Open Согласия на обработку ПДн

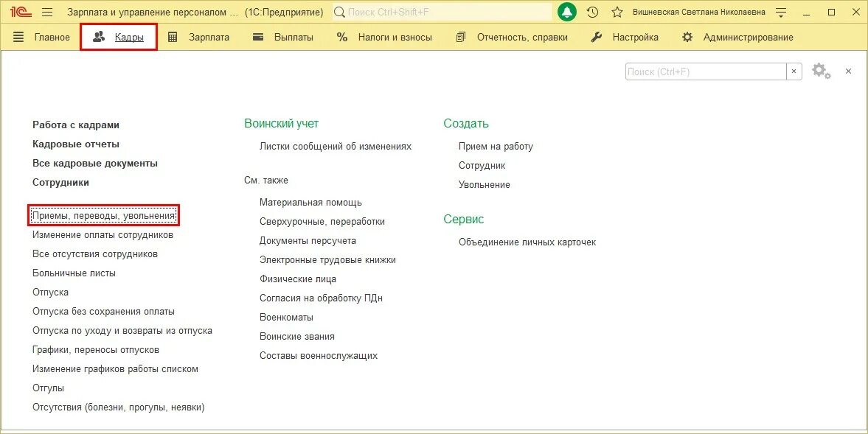321,298
